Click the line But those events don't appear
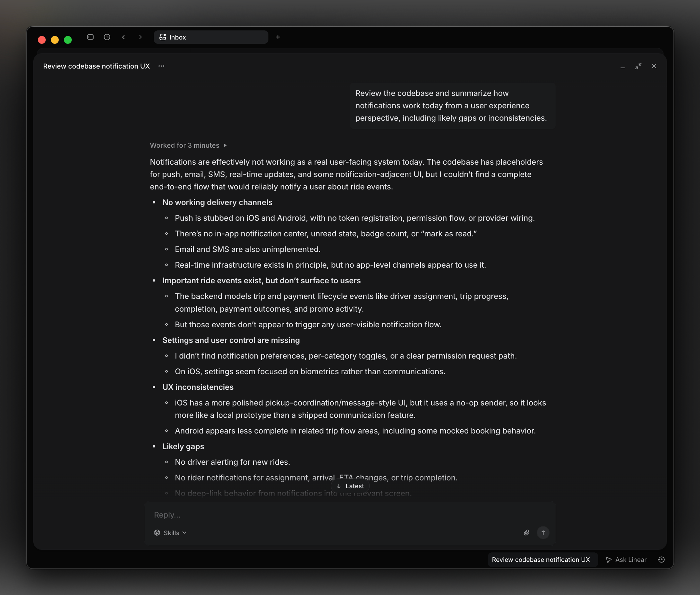 pos(308,325)
